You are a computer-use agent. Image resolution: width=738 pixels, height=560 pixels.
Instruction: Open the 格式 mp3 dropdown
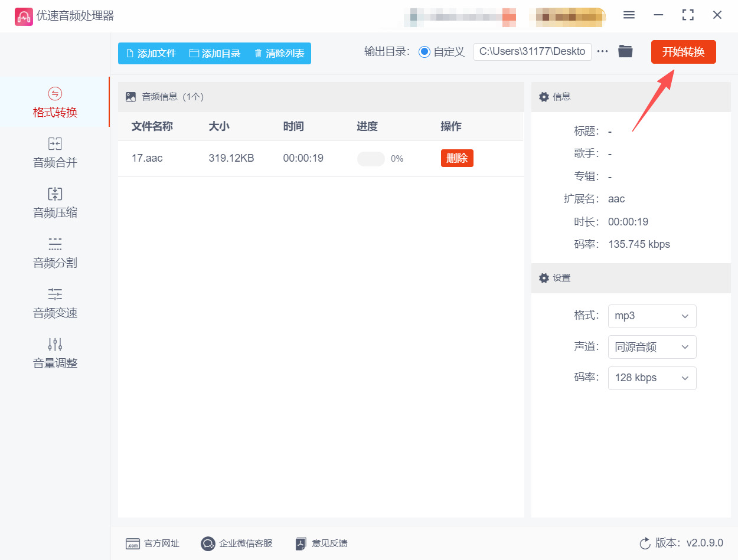pos(652,316)
